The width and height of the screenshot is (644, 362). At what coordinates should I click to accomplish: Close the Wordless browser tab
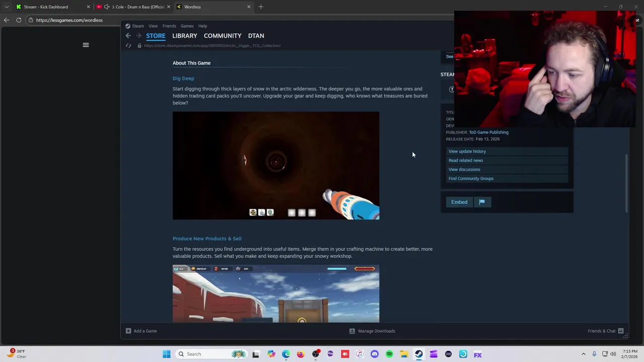(249, 7)
